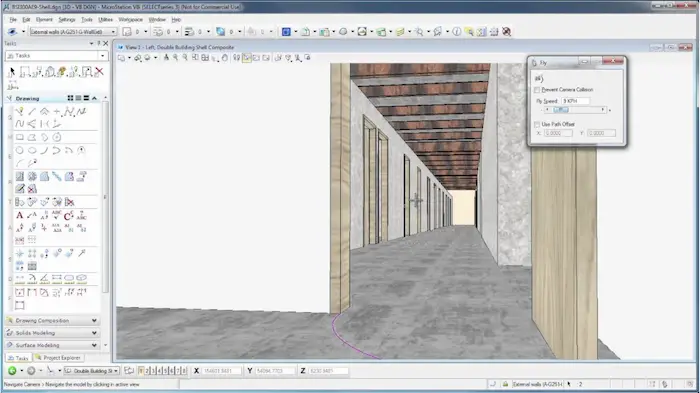Click the View Groups manage icon by view numbers

pyautogui.click(x=129, y=371)
